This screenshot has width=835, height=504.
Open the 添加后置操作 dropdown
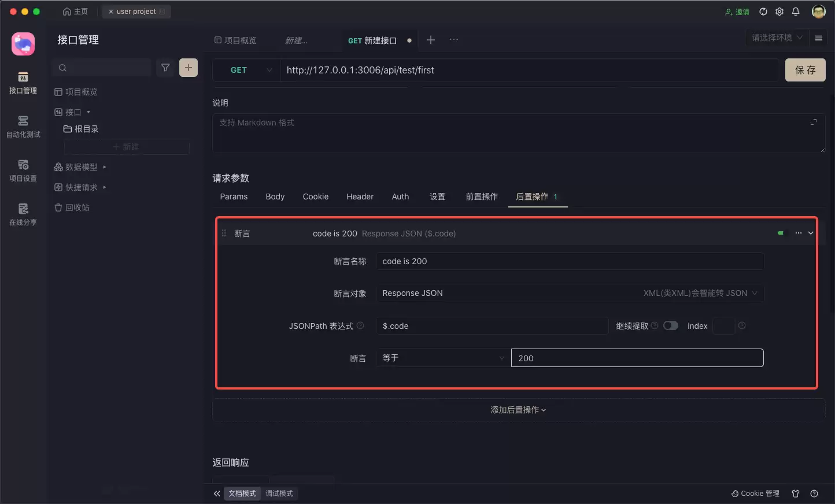[518, 410]
